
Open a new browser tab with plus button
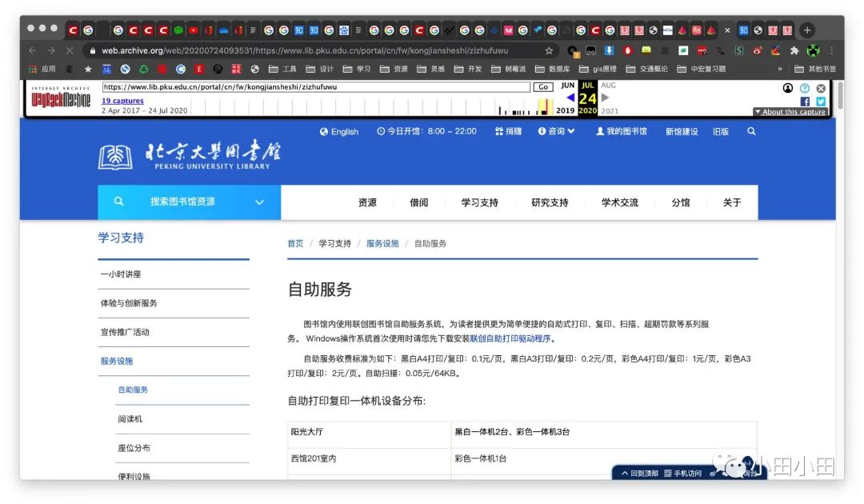[807, 30]
